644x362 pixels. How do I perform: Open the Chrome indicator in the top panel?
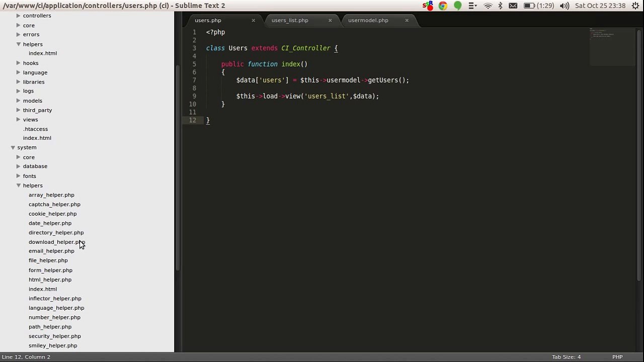click(443, 6)
